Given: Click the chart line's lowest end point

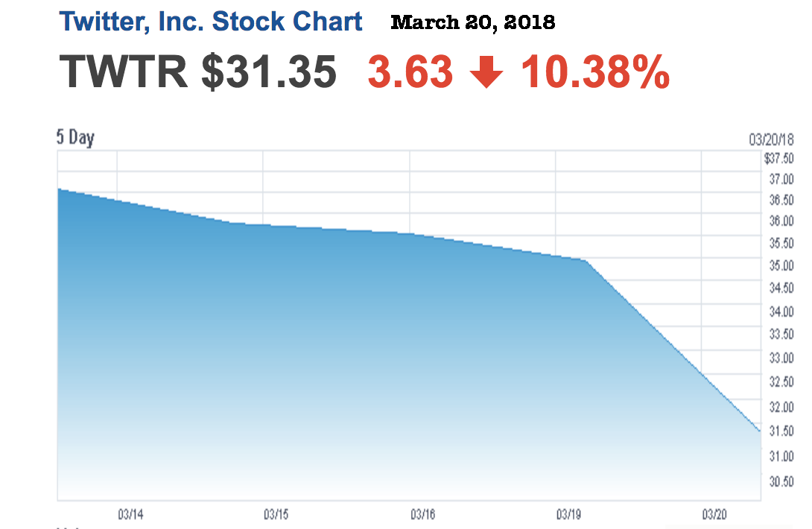Looking at the screenshot, I should [x=759, y=431].
